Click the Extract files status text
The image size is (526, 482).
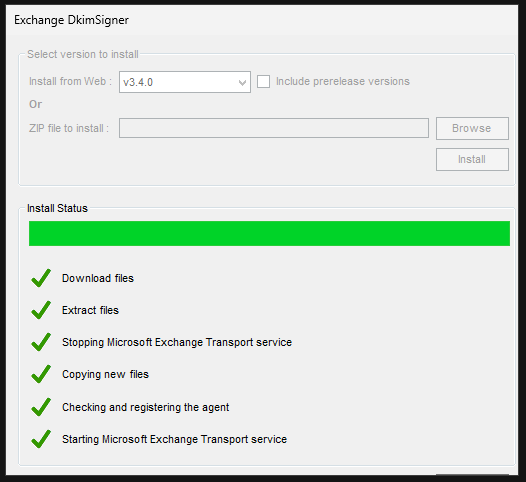(90, 310)
